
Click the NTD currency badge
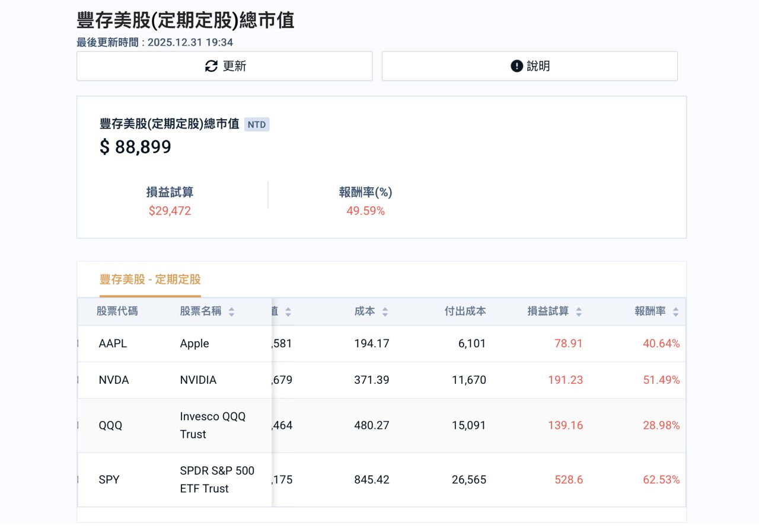[x=257, y=124]
